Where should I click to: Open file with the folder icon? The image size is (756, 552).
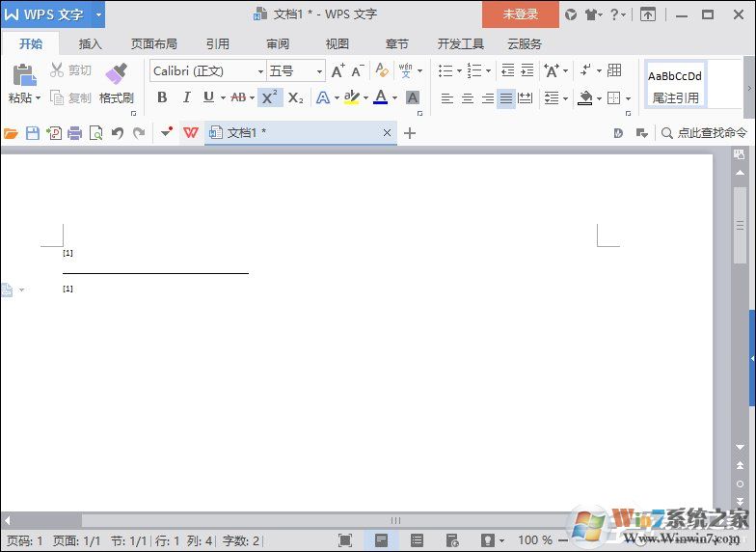[x=11, y=133]
